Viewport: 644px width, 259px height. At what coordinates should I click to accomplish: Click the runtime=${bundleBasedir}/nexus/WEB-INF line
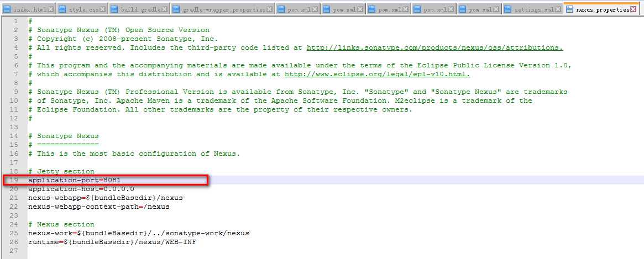pyautogui.click(x=112, y=242)
